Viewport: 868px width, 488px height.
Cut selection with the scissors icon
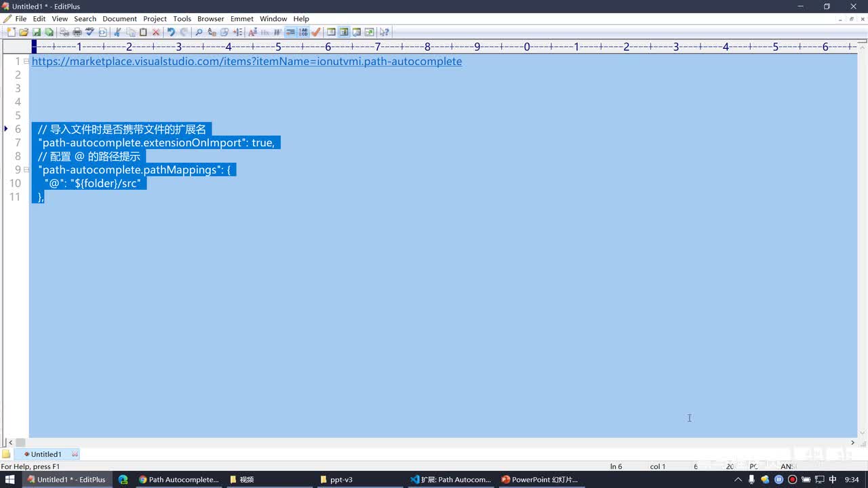coord(117,32)
